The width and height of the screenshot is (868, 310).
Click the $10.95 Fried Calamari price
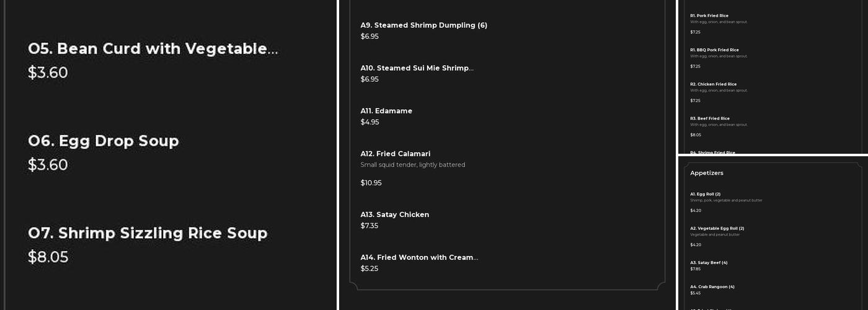click(371, 183)
